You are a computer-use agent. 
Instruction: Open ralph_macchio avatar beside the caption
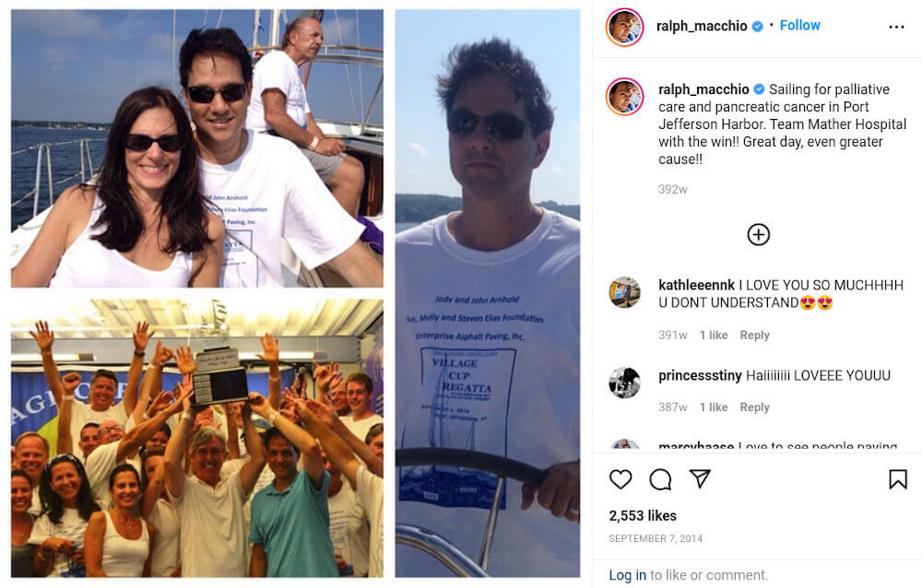point(624,97)
